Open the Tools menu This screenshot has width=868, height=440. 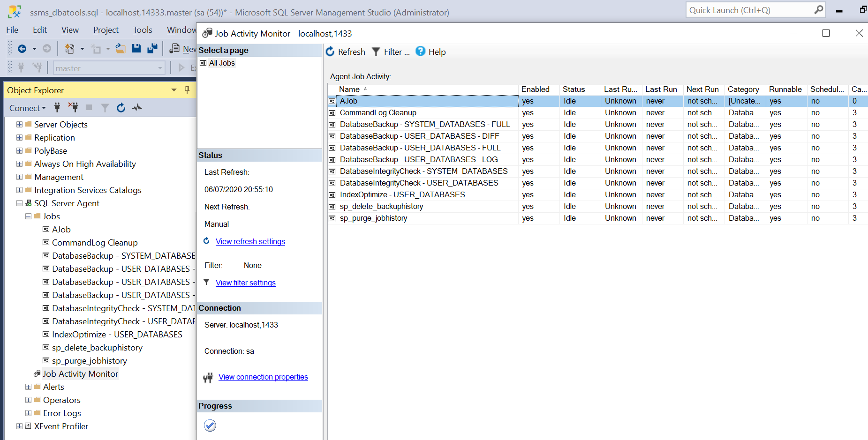coord(143,30)
